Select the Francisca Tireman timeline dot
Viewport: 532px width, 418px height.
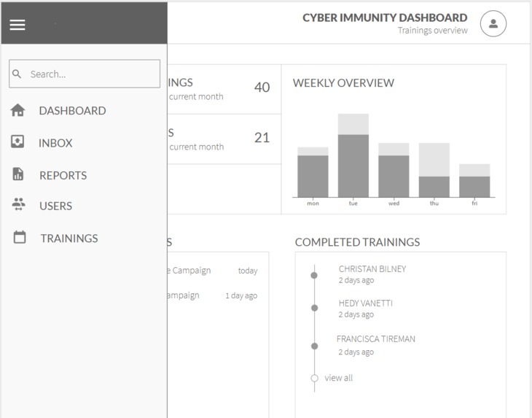[315, 346]
